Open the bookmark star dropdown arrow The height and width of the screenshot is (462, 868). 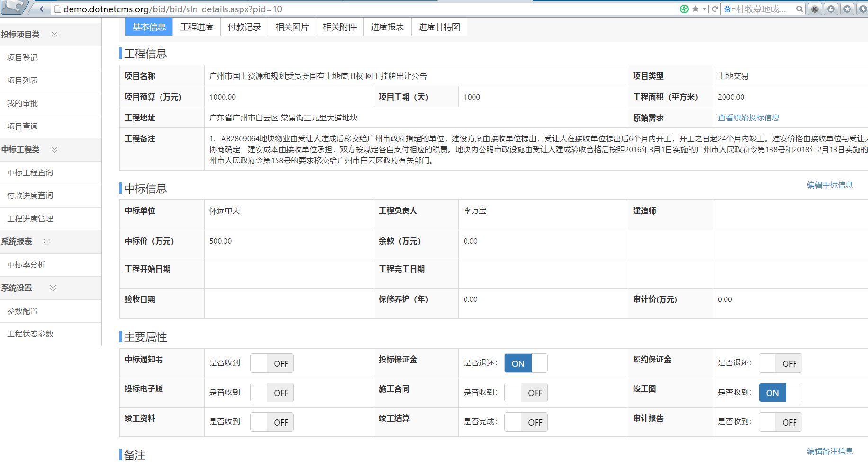(x=704, y=9)
